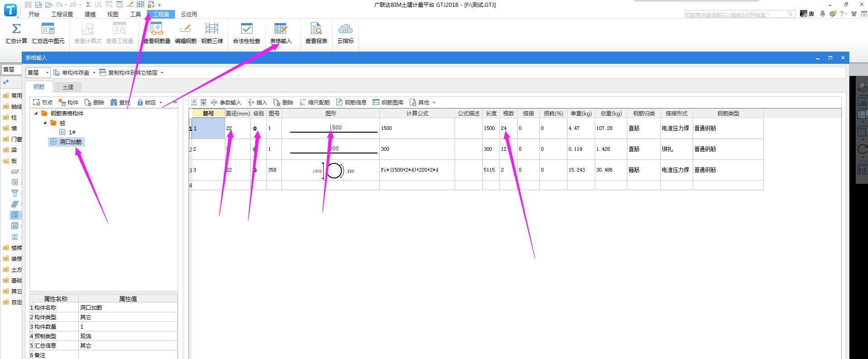The height and width of the screenshot is (359, 868).
Task: Click 缩尺配筋 in rebar table toolbar
Action: coord(315,103)
